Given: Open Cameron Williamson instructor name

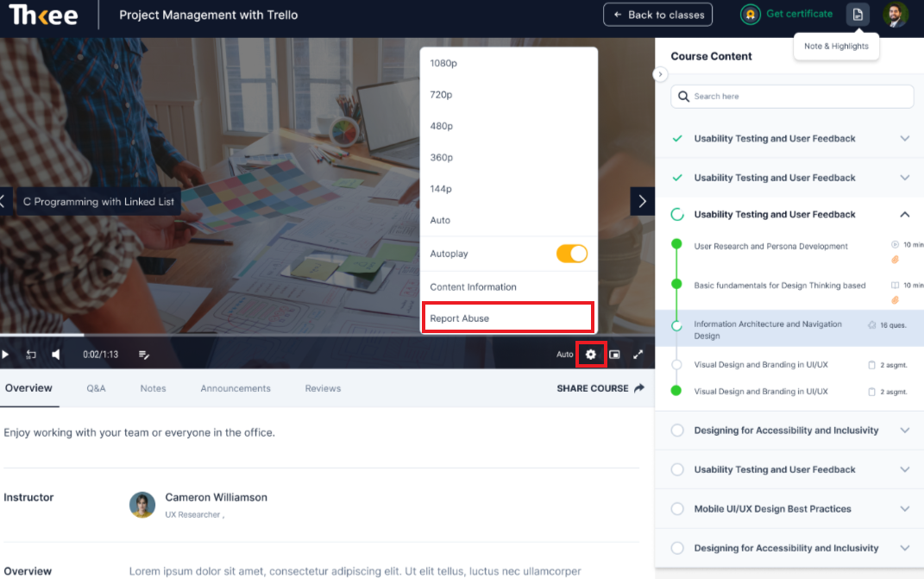Looking at the screenshot, I should click(x=216, y=497).
